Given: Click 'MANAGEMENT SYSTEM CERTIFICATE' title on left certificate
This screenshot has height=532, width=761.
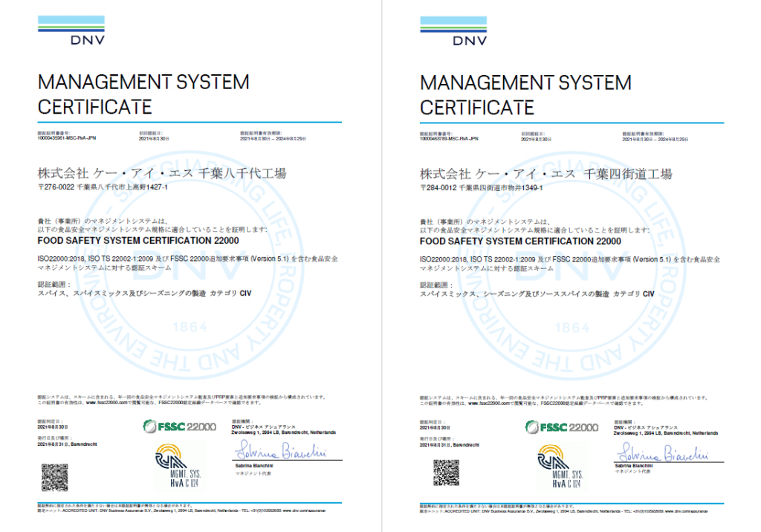Looking at the screenshot, I should coord(143,94).
